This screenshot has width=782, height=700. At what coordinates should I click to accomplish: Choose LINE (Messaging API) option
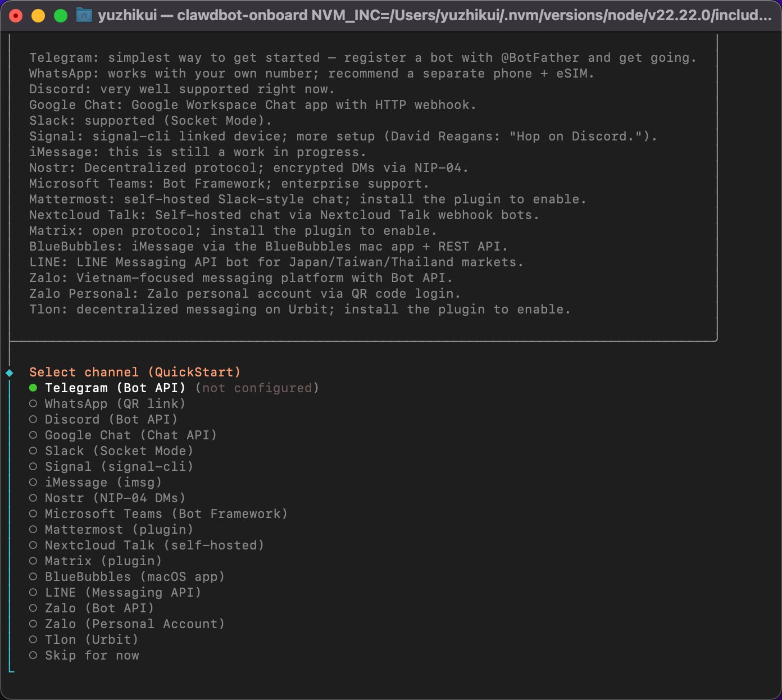click(115, 593)
